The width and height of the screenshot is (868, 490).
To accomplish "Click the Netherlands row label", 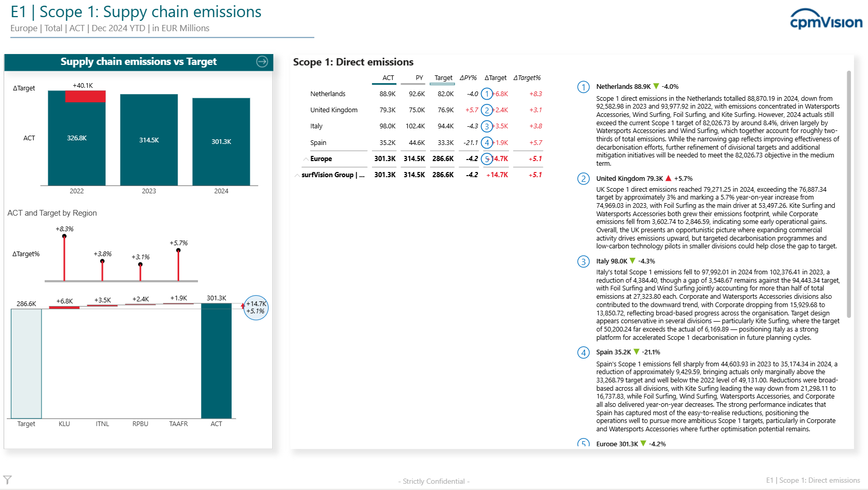I will [x=328, y=94].
